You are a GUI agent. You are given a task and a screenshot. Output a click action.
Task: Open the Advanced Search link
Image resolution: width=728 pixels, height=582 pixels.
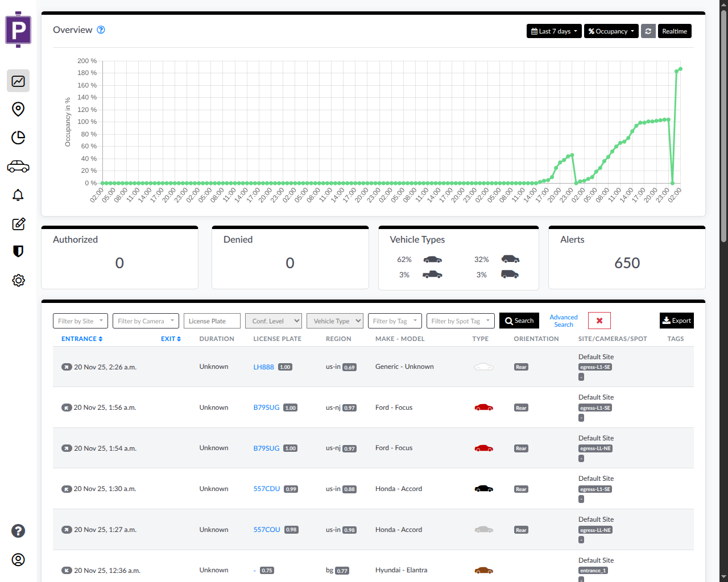tap(563, 321)
